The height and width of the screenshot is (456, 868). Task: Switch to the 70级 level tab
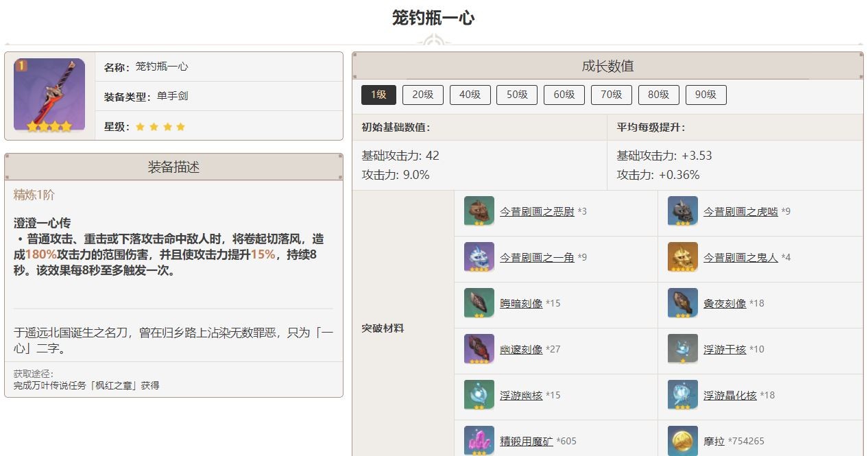tap(612, 95)
